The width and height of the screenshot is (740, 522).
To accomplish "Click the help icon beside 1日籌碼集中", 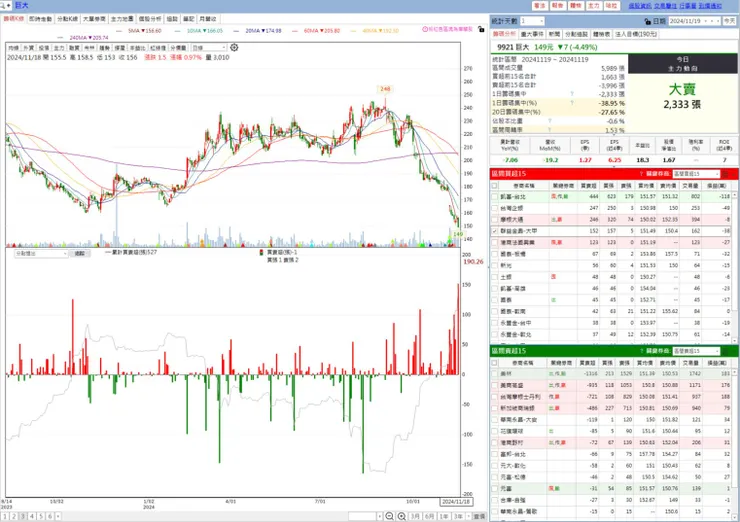I will point(572,94).
